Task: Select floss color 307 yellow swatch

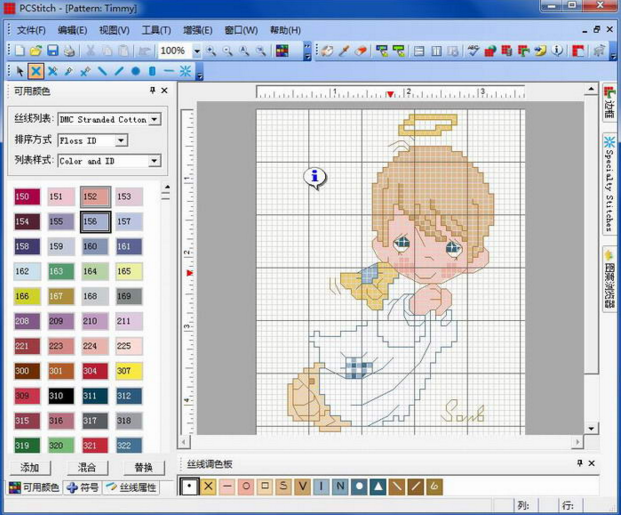Action: pyautogui.click(x=129, y=371)
